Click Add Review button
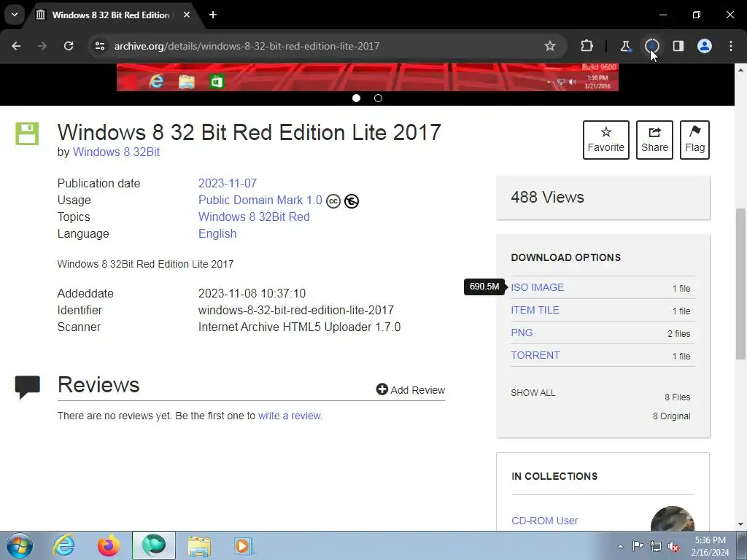This screenshot has height=560, width=747. (x=410, y=390)
